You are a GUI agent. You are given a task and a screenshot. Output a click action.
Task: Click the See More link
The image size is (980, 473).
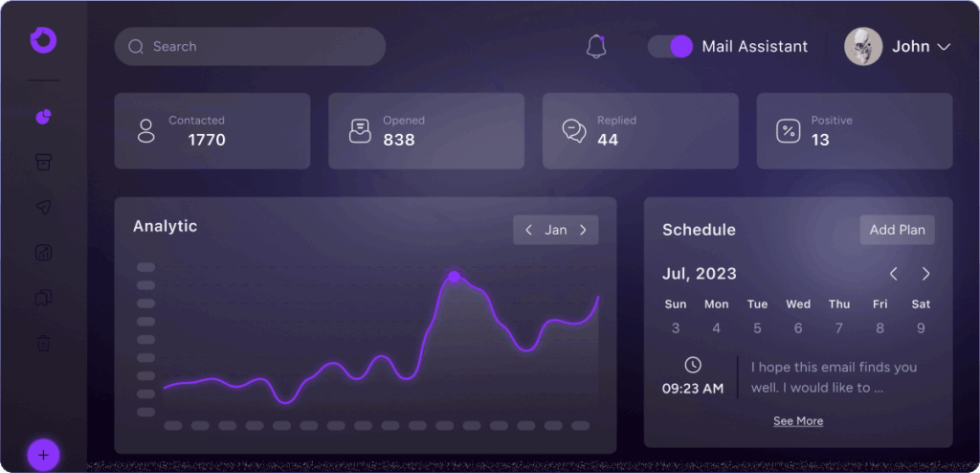[798, 421]
